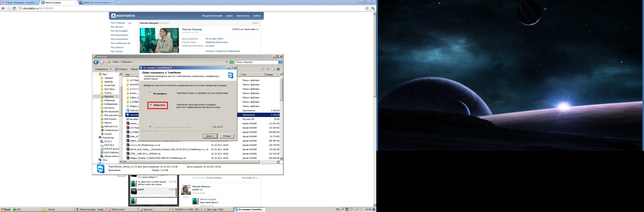The width and height of the screenshot is (644, 212).
Task: Open Chrome wrench settings menu
Action: pos(373,8)
